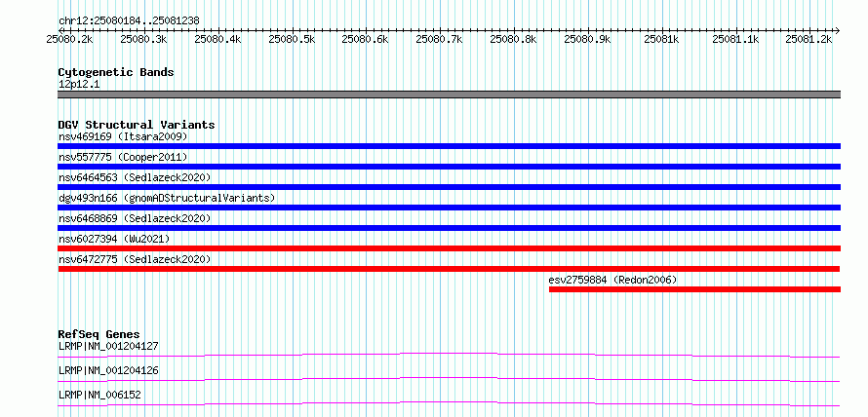The width and height of the screenshot is (868, 417).
Task: Click the esv2759884 (Redon2006) red bar
Action: 694,289
